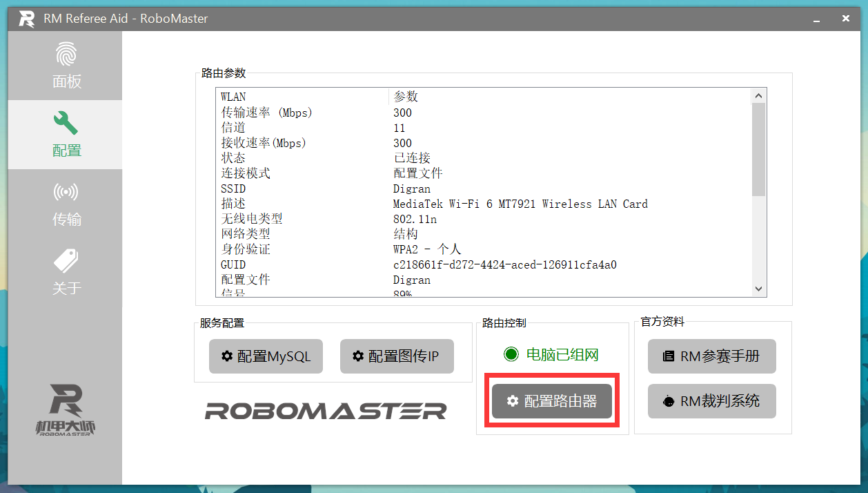The height and width of the screenshot is (493, 868).
Task: Open the 面板 panel tab
Action: tap(66, 66)
